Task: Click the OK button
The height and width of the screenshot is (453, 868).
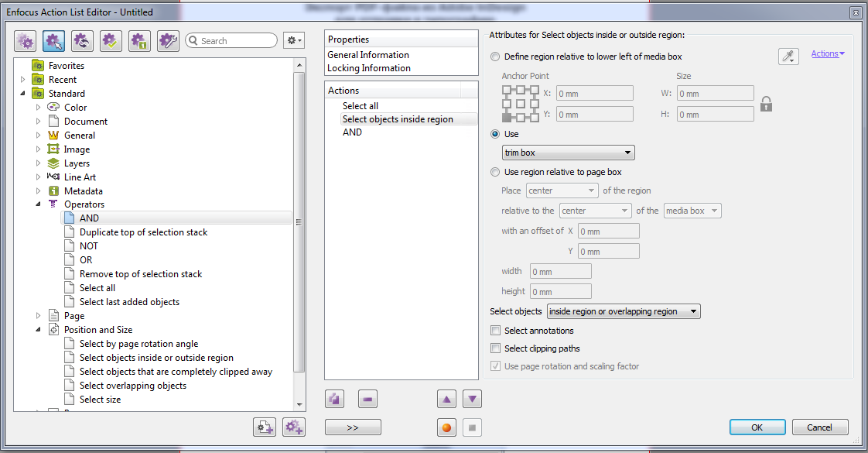Action: pyautogui.click(x=757, y=427)
